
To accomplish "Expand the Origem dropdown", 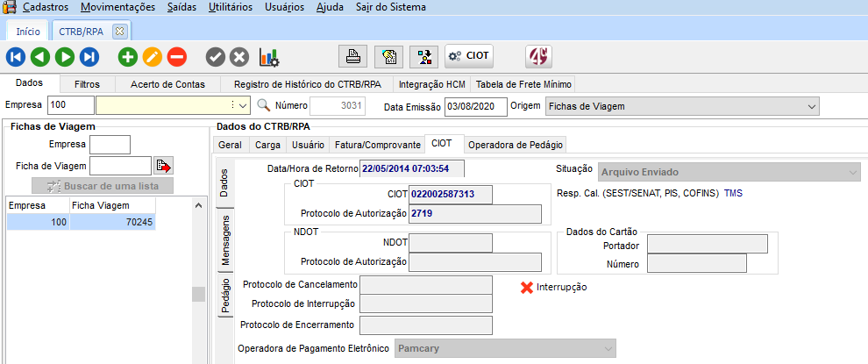I will pyautogui.click(x=810, y=106).
